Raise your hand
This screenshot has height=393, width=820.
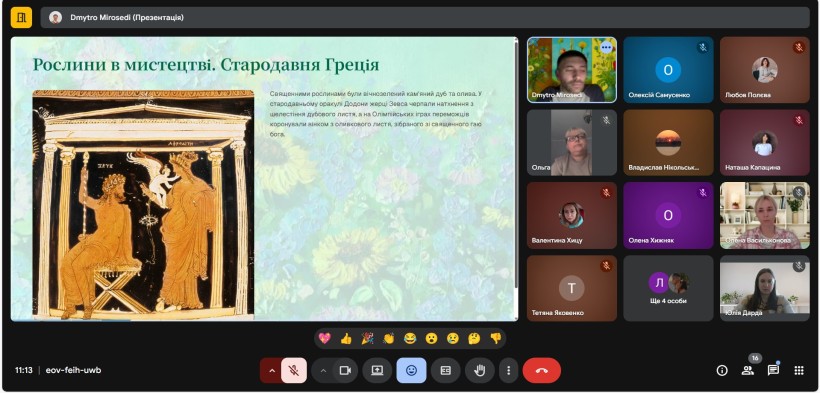480,370
